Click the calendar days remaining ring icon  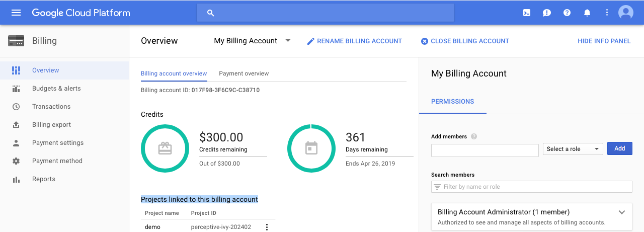coord(311,148)
